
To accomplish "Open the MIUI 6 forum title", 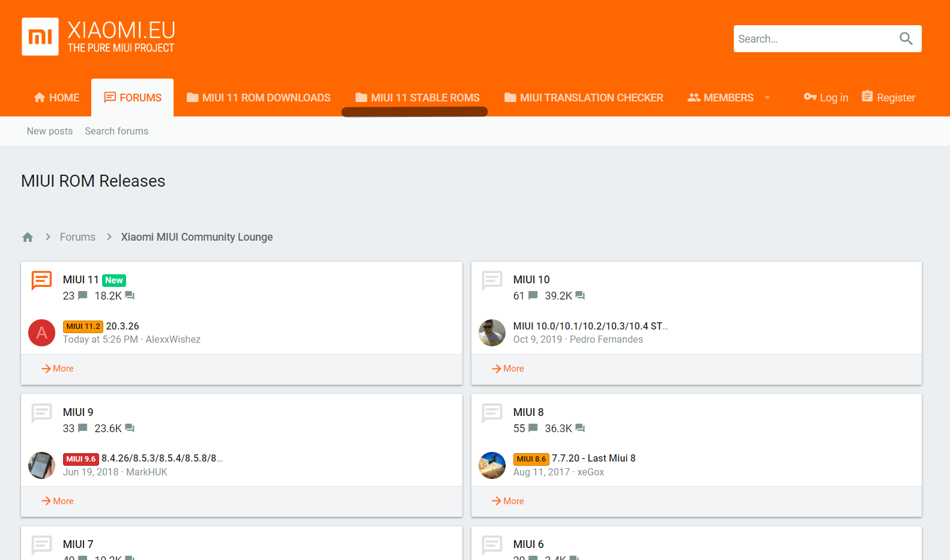I will click(x=528, y=544).
